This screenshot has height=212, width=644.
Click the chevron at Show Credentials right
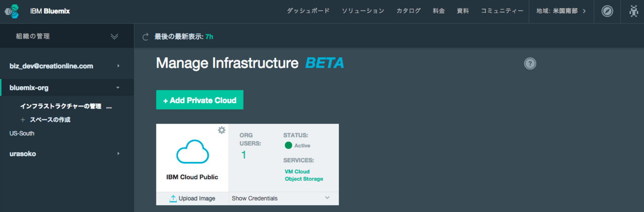(x=327, y=198)
